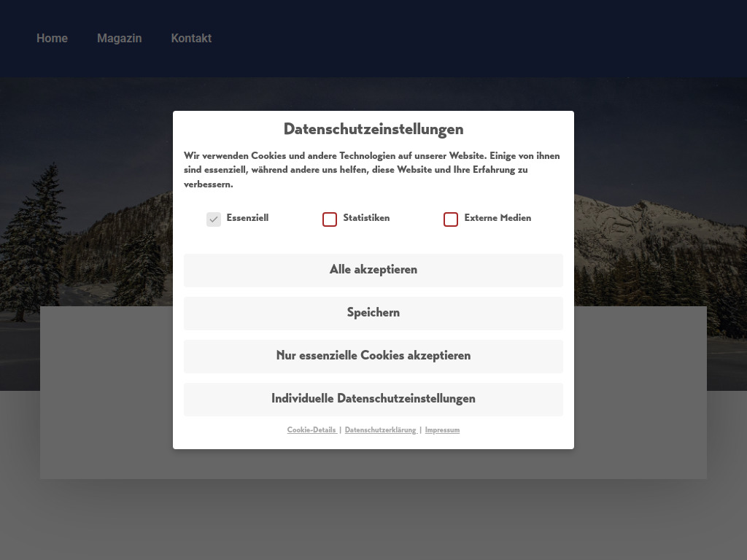This screenshot has width=747, height=560.
Task: Accept all cookies via Alle akzeptieren
Action: [x=373, y=270]
